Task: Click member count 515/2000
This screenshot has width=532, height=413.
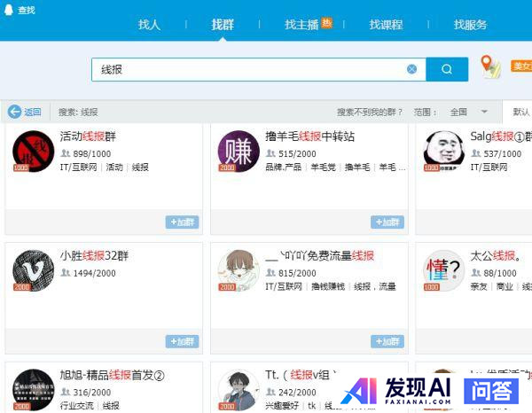Action: tap(297, 154)
